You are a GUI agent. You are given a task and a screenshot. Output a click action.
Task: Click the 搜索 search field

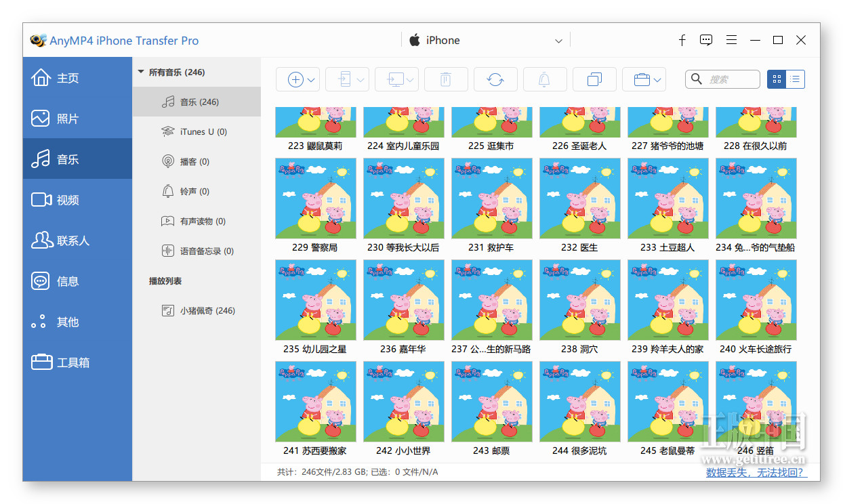click(x=722, y=79)
